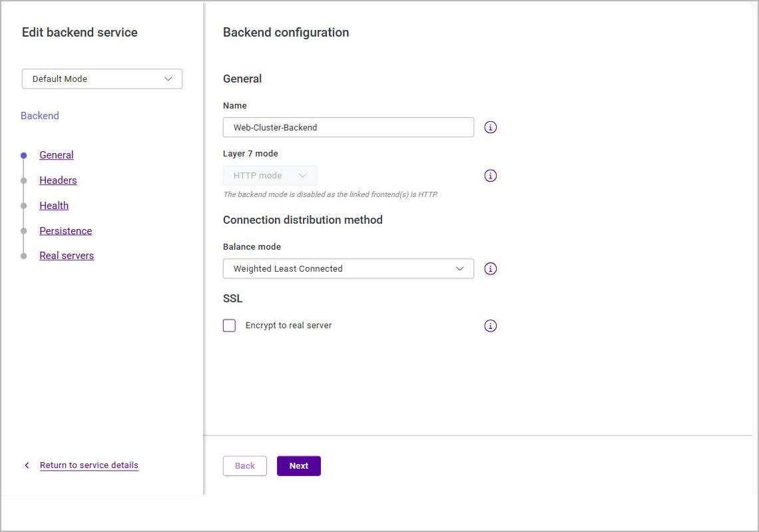Open info icon for Balance mode
The image size is (759, 532).
pyautogui.click(x=490, y=268)
